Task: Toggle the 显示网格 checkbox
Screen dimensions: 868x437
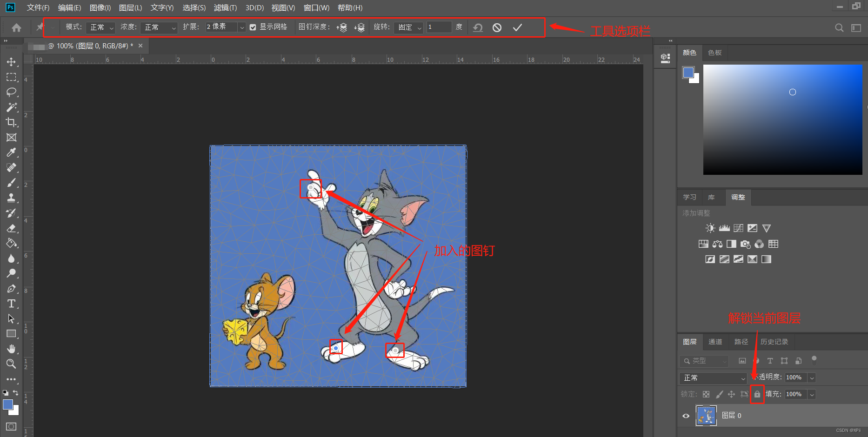Action: coord(253,27)
